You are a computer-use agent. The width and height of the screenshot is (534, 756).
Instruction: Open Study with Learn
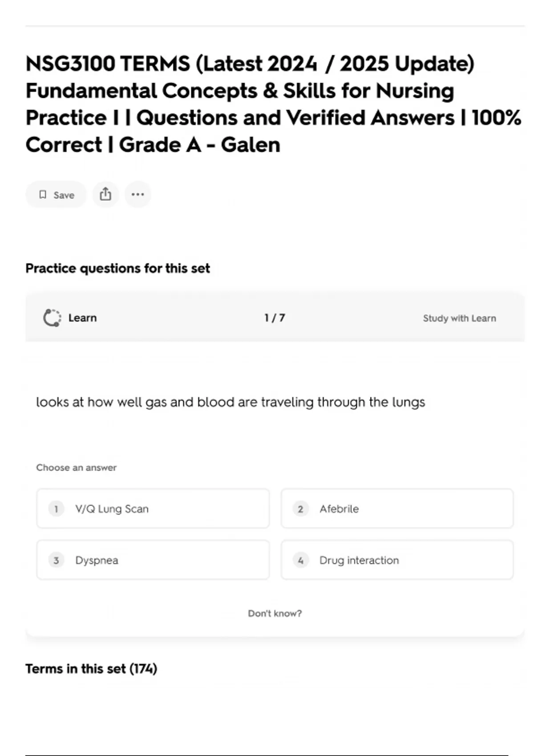(x=459, y=318)
